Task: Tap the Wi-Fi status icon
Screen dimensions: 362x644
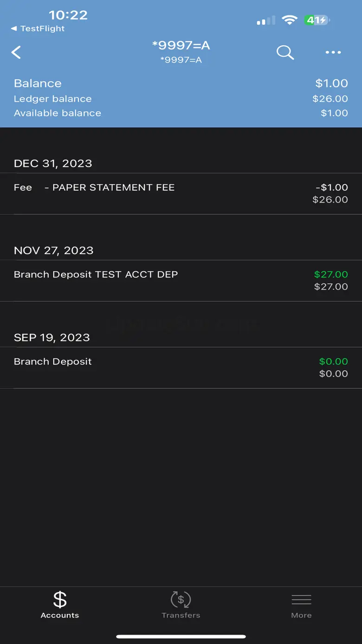Action: (x=290, y=20)
